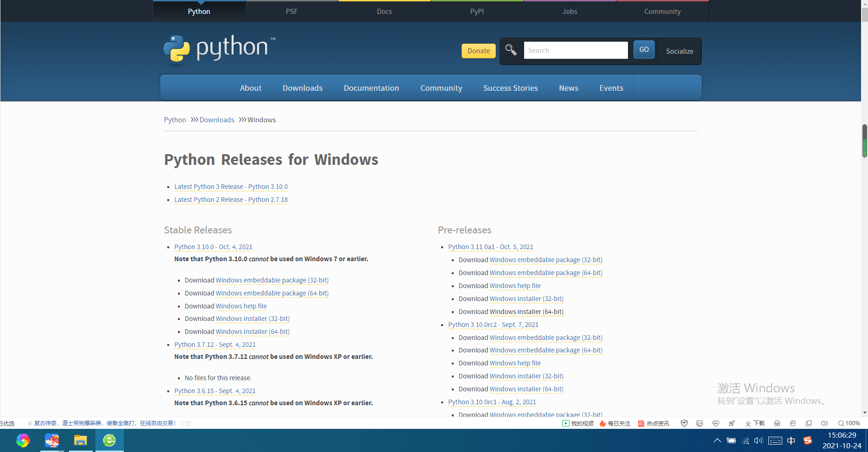Screen dimensions: 868x452
Task: Open Python 3.10.0 - Oct. 4, 2021 release link
Action: pos(213,247)
